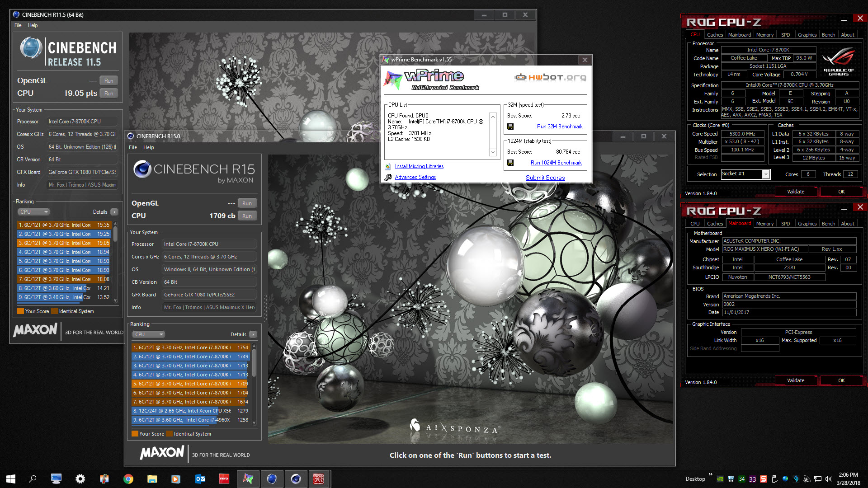The width and height of the screenshot is (868, 488).
Task: Click the Windows Start button
Action: pos(11,479)
